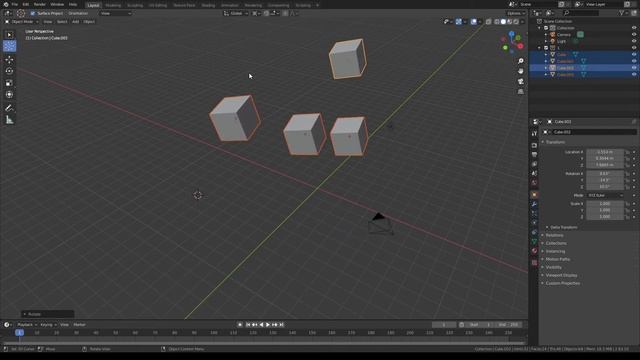
Task: Open the Material properties tab
Action: (x=534, y=251)
